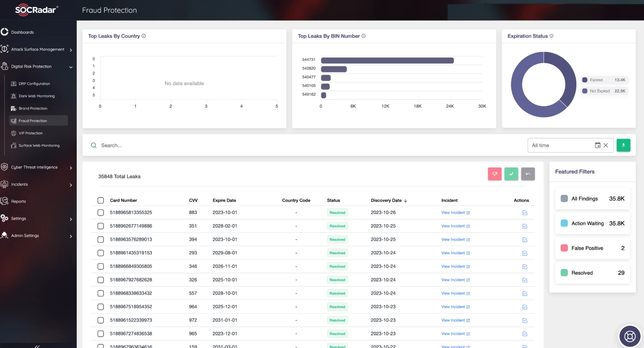Screen dimensions: 644x348
Task: Click the Admin Settings user icon
Action: pos(4,235)
